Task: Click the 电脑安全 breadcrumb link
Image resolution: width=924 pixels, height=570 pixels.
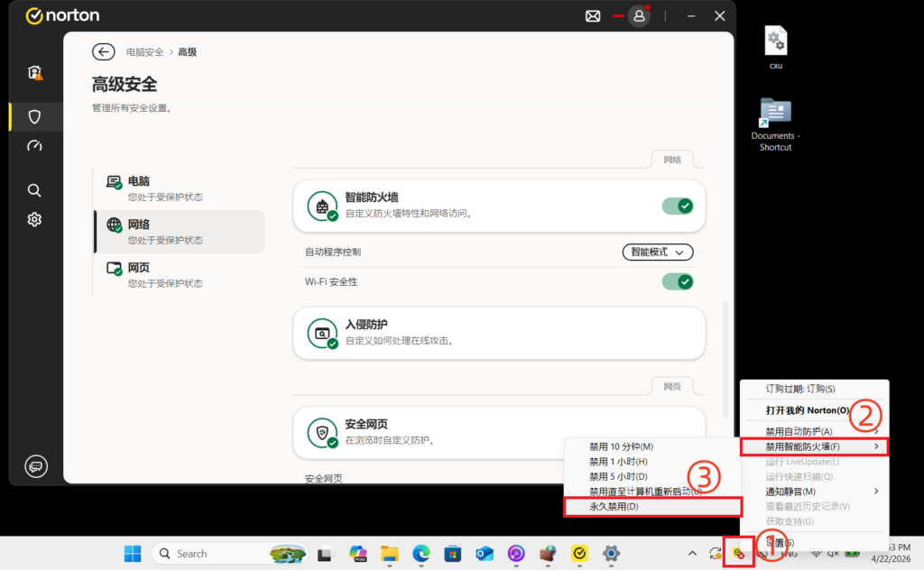Action: click(x=144, y=52)
